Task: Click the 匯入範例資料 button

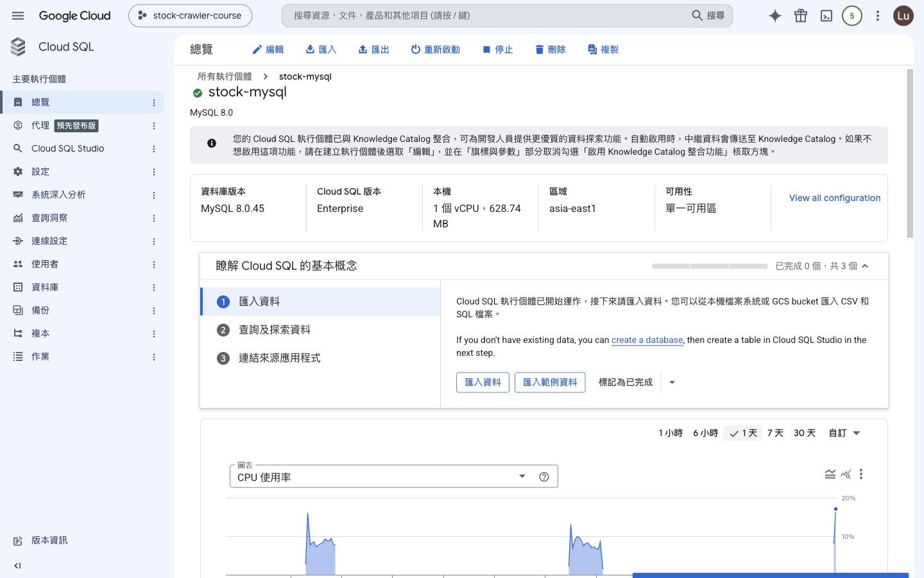Action: point(550,382)
